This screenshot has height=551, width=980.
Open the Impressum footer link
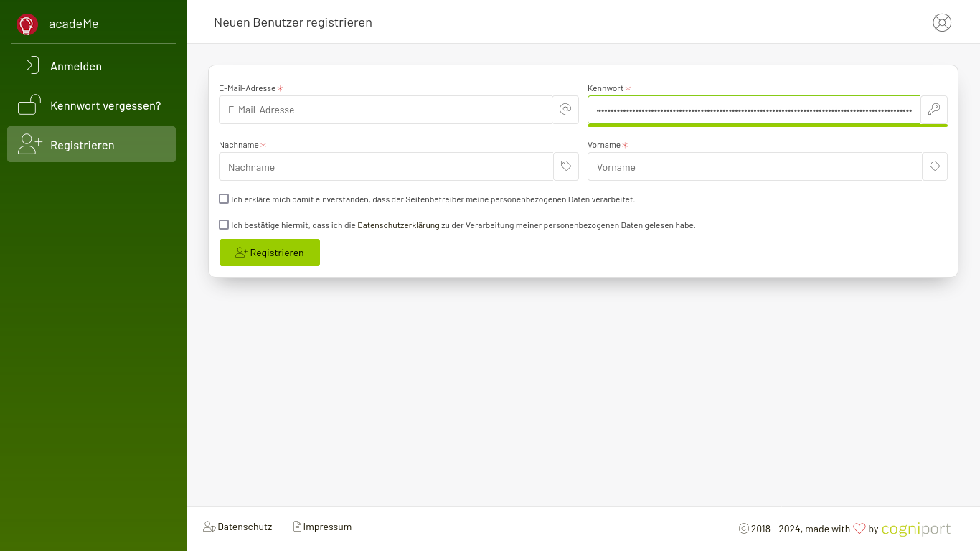coord(322,527)
